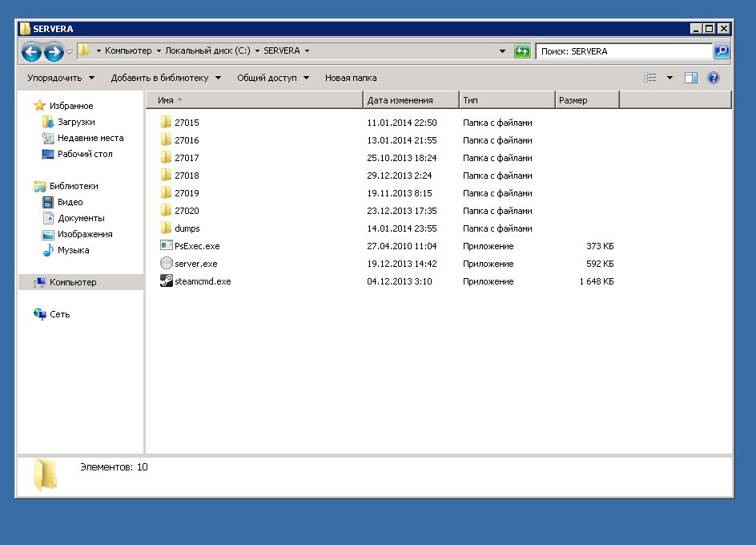The width and height of the screenshot is (756, 545).
Task: Click the Forward navigation arrow button
Action: tap(54, 52)
